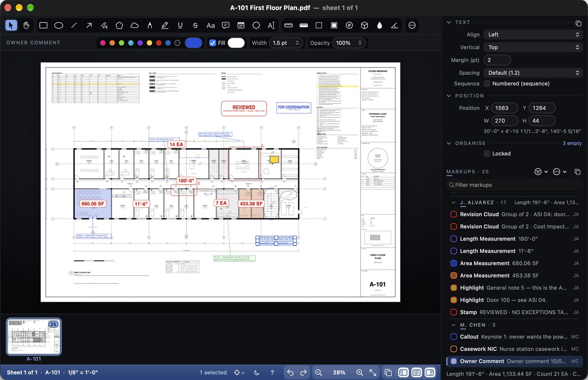Open the Width 1.5 pt dropdown
Screen dimensions: 588x380
tap(287, 43)
